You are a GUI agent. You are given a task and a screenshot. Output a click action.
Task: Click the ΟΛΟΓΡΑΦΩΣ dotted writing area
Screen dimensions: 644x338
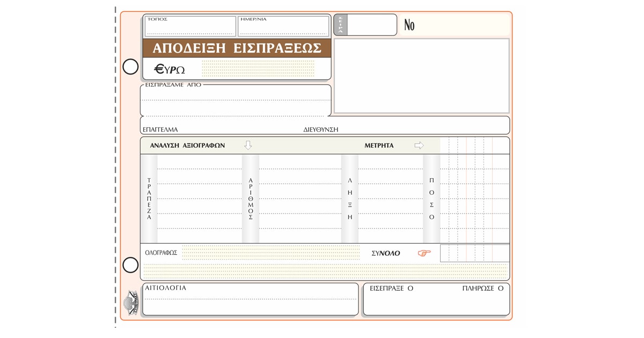pos(270,252)
